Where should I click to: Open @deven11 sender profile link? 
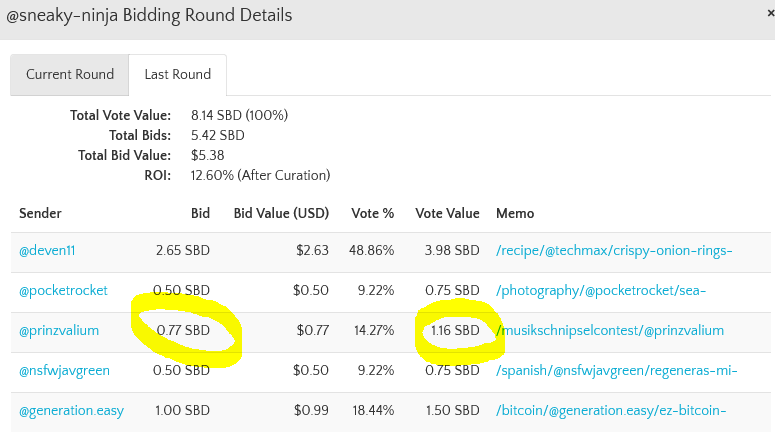pos(47,250)
